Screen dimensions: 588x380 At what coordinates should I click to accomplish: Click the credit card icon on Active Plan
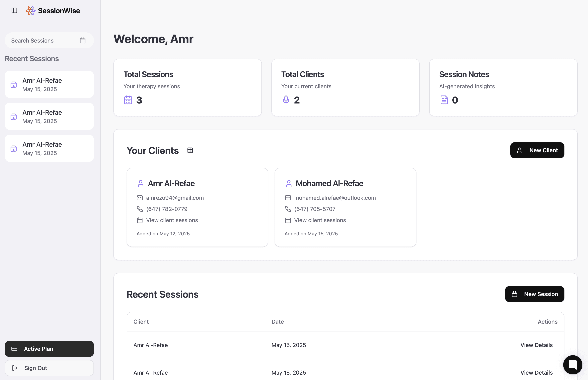[15, 349]
